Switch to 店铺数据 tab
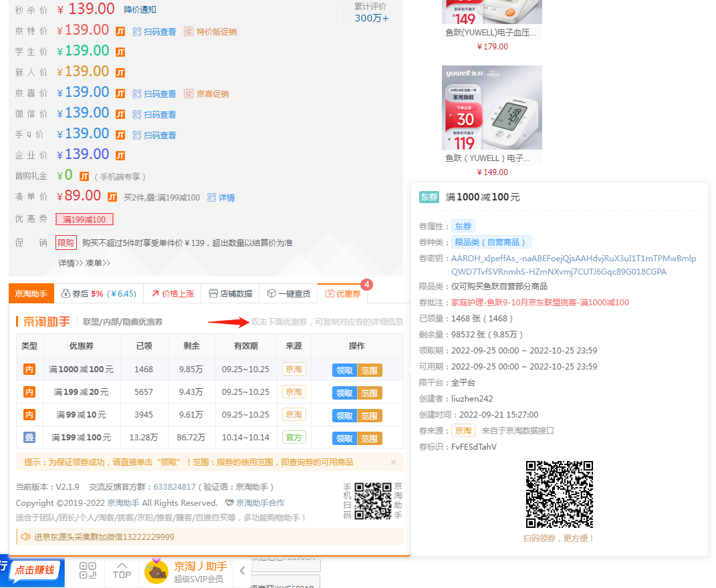The image size is (716, 588). (x=231, y=293)
